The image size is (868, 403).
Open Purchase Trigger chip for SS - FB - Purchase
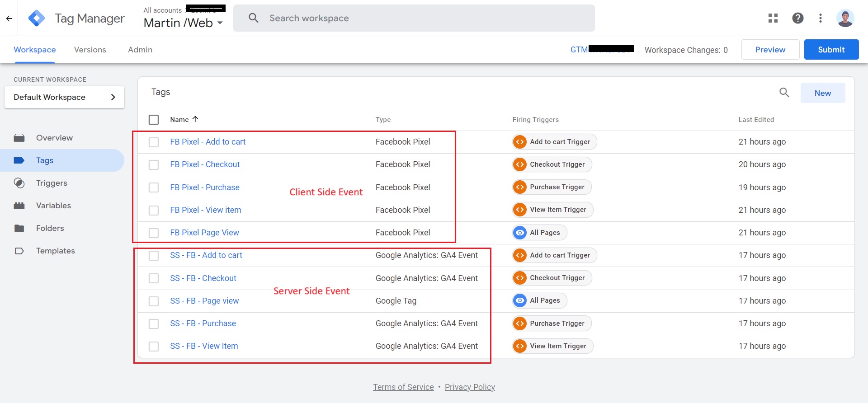[552, 323]
